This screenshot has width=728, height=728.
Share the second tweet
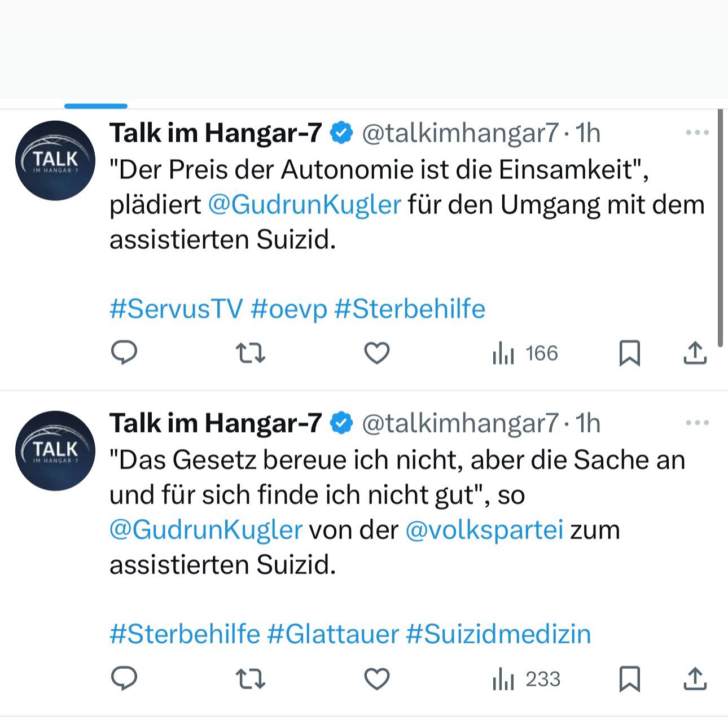(x=695, y=678)
